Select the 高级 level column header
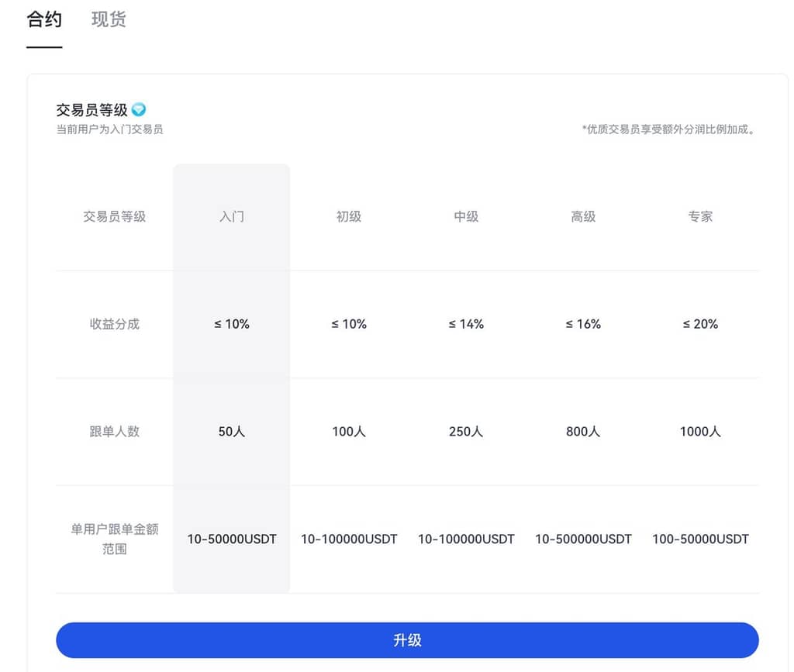The height and width of the screenshot is (672, 794). click(583, 216)
